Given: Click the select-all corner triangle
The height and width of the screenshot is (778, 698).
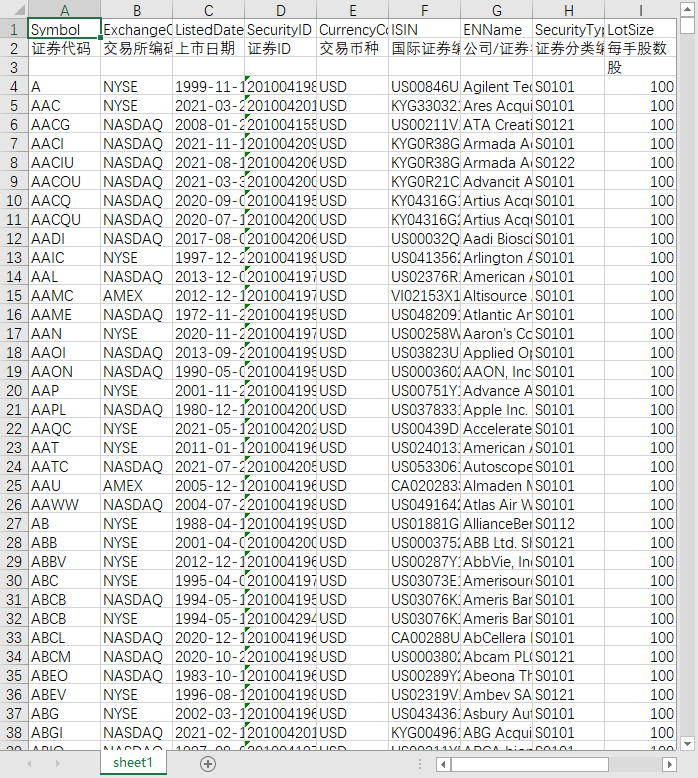Looking at the screenshot, I should coord(18,10).
